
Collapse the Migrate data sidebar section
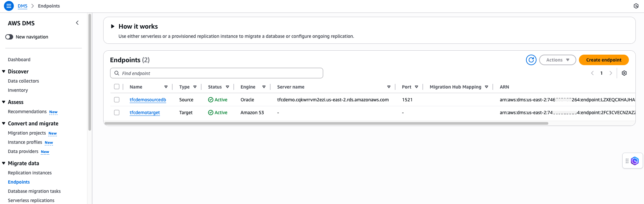4,163
